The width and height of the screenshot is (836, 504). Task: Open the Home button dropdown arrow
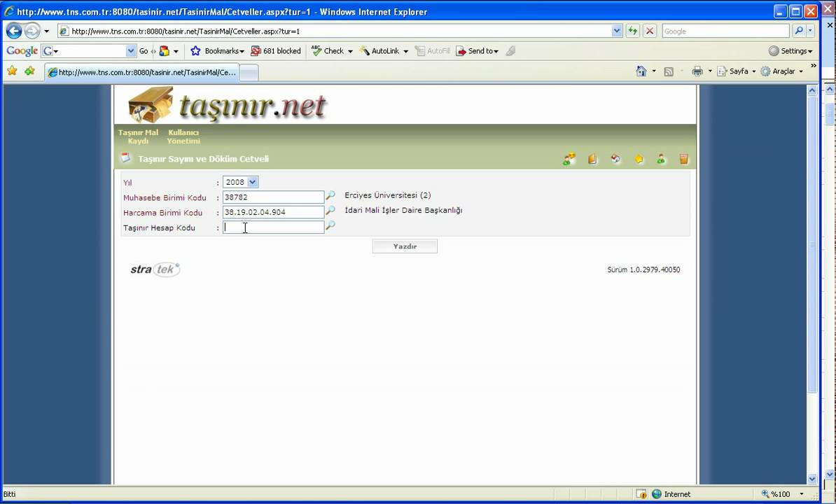(654, 71)
